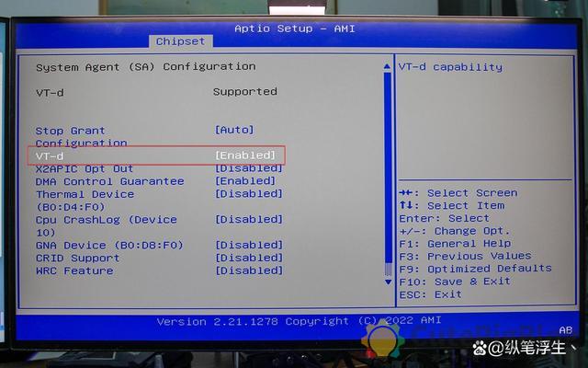The image size is (588, 368).
Task: Toggle GNA Device [Disabled] value
Action: coord(249,245)
